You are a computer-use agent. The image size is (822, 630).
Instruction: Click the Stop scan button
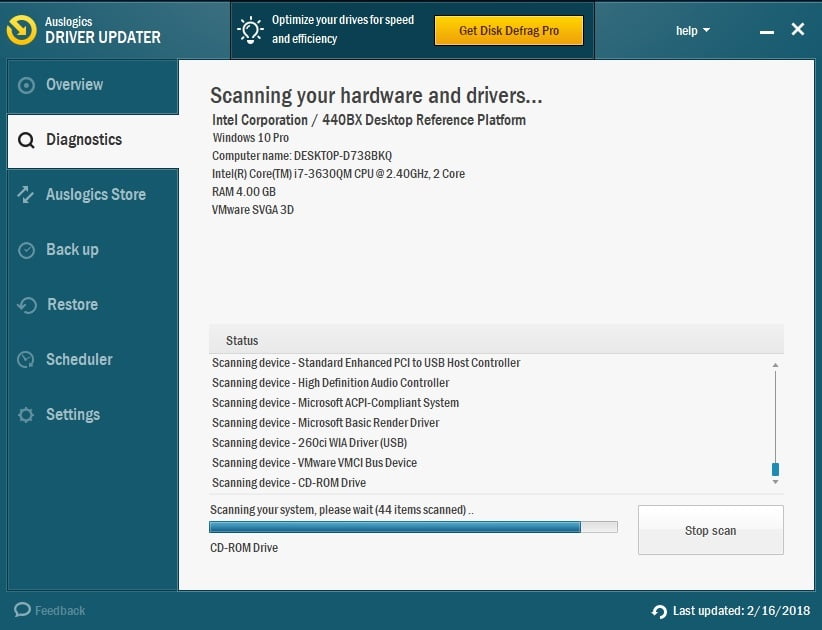pyautogui.click(x=710, y=530)
